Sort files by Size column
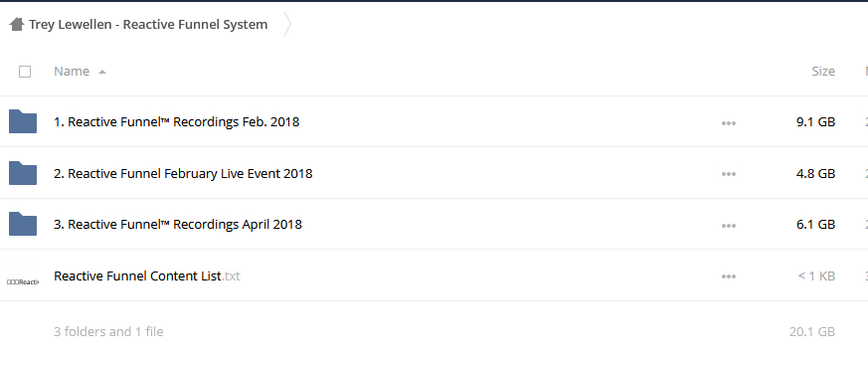Viewport: 868px width, 368px height. (x=823, y=71)
